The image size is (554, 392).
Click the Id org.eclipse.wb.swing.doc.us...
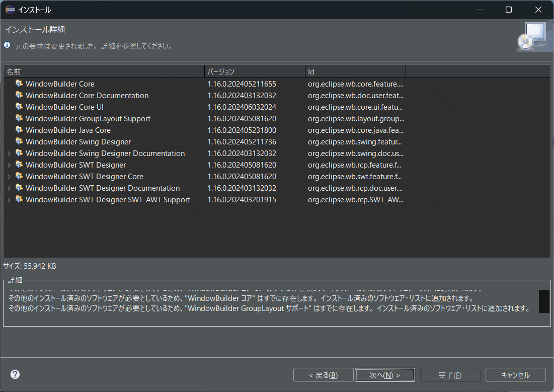pyautogui.click(x=356, y=153)
